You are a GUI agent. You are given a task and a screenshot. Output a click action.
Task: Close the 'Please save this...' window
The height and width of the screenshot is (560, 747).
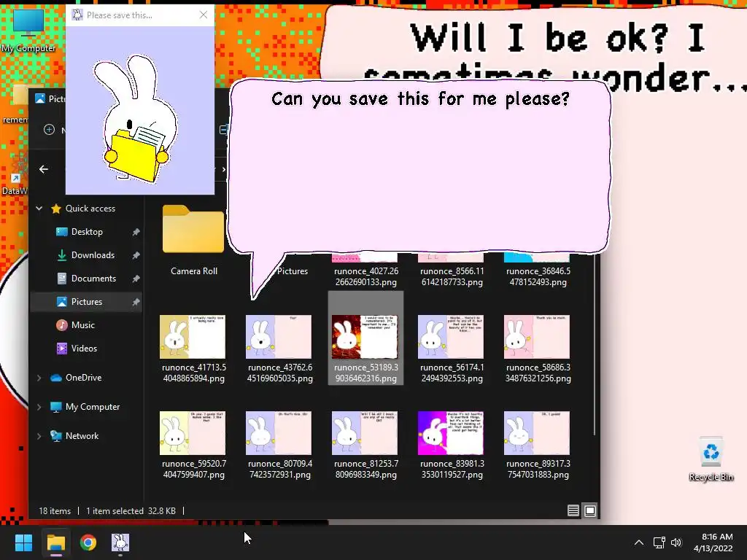click(204, 15)
